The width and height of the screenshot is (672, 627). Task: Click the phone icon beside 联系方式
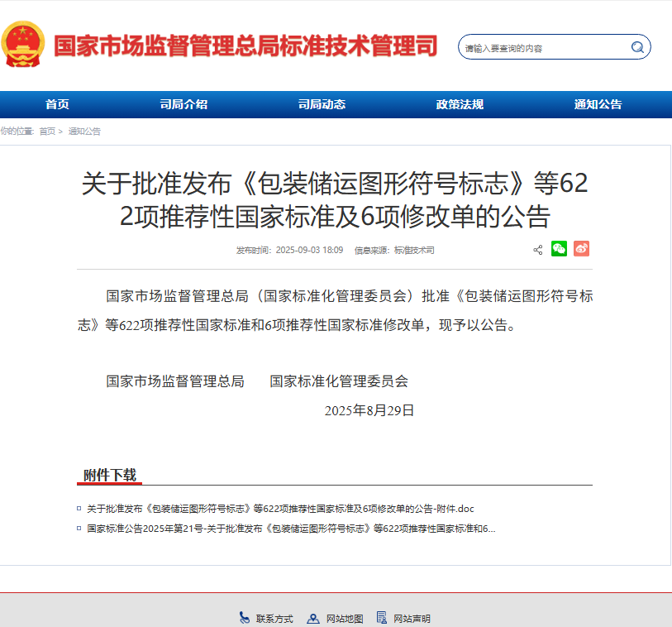point(245,618)
